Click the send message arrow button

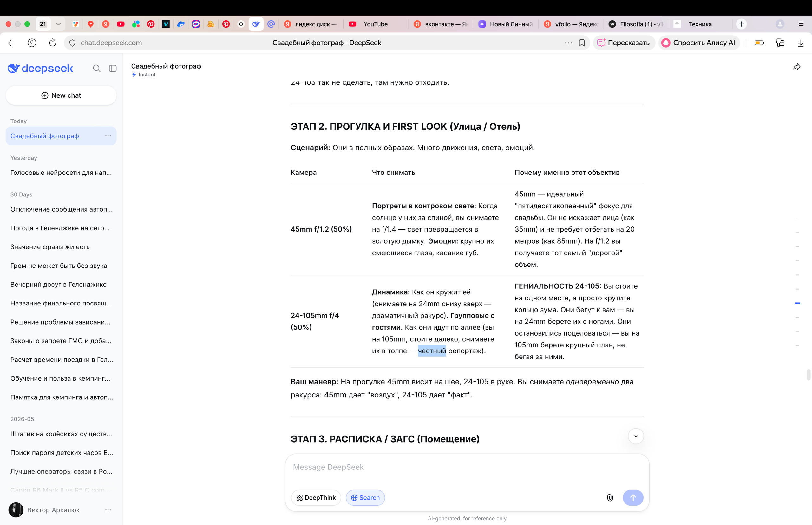click(633, 498)
